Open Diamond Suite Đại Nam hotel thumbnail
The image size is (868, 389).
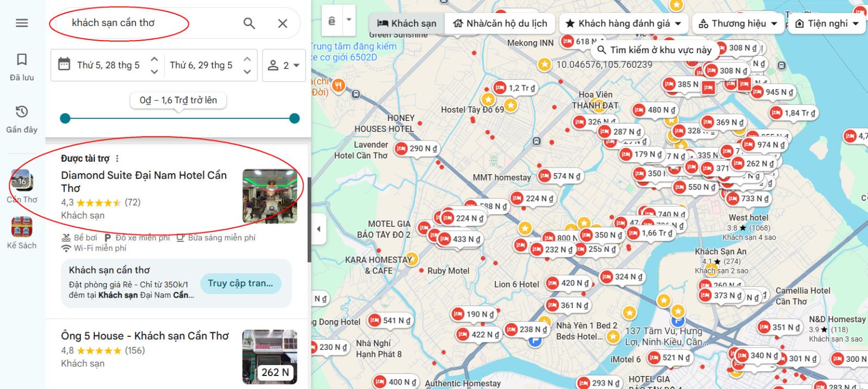tap(270, 196)
